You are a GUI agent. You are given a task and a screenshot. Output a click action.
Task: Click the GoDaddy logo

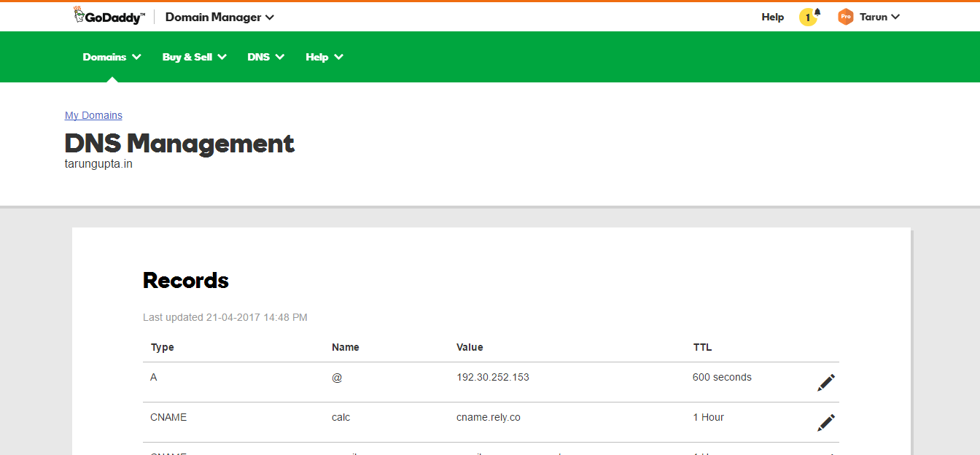[x=109, y=17]
